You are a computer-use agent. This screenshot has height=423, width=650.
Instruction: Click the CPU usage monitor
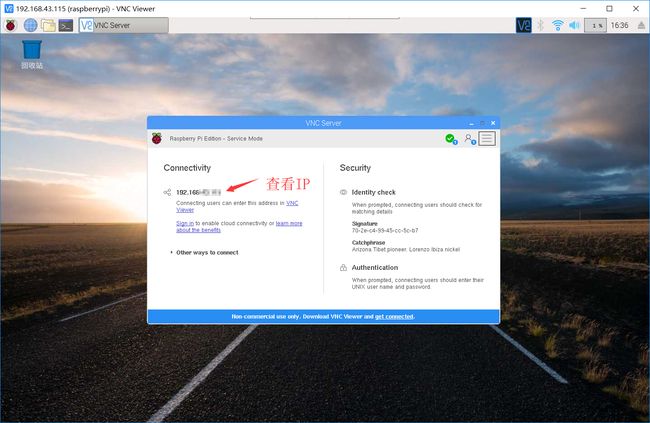pyautogui.click(x=595, y=25)
